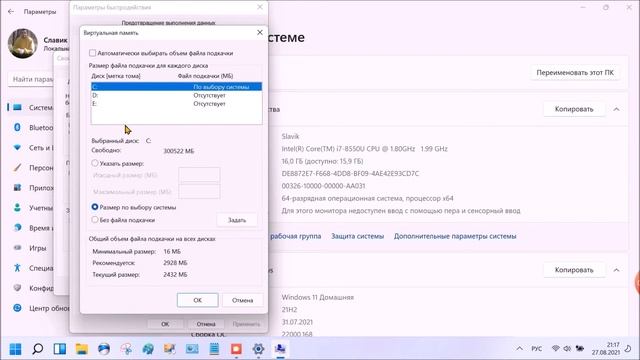Open the red screen recorder taskbar icon
Screen dimensions: 640x360
coord(236,349)
